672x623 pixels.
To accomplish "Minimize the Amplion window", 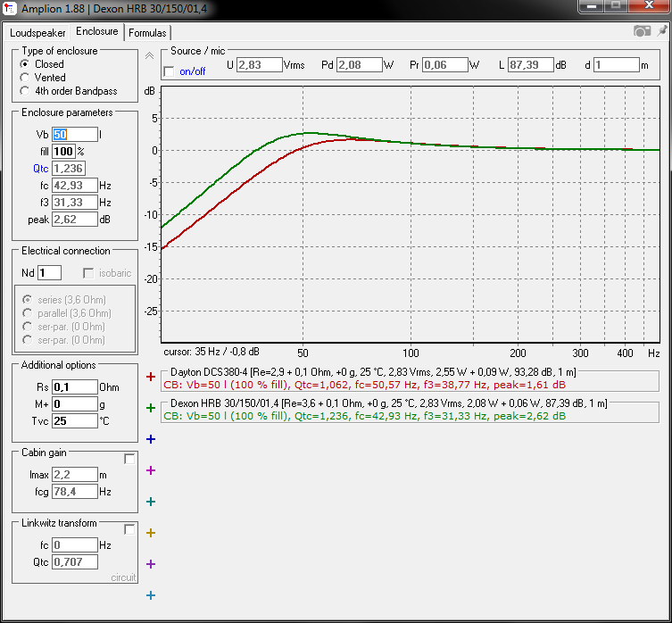I will coord(592,6).
